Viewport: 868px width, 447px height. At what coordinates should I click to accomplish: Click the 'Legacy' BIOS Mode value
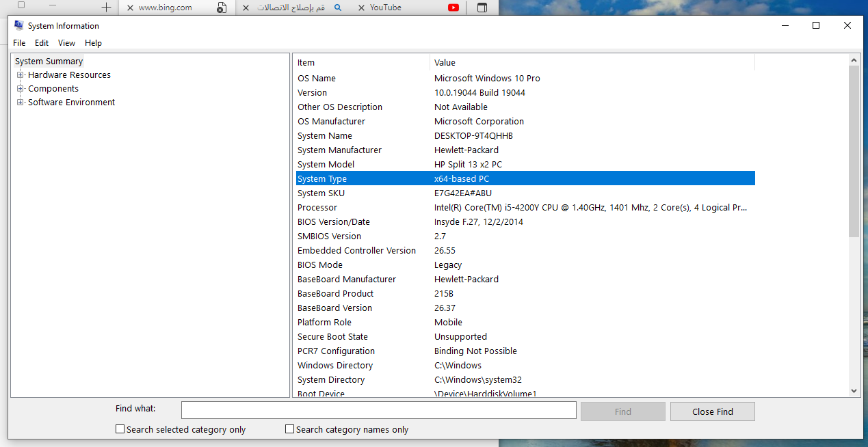[x=448, y=265]
